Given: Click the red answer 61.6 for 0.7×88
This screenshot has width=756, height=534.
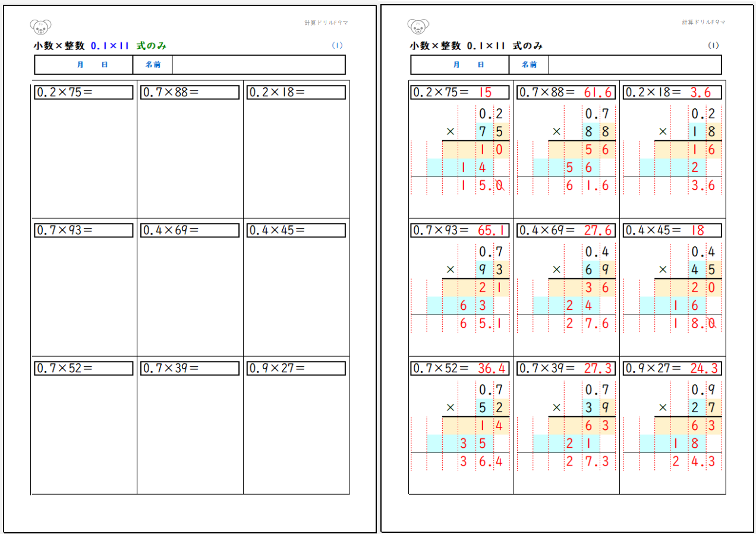Looking at the screenshot, I should coord(597,92).
